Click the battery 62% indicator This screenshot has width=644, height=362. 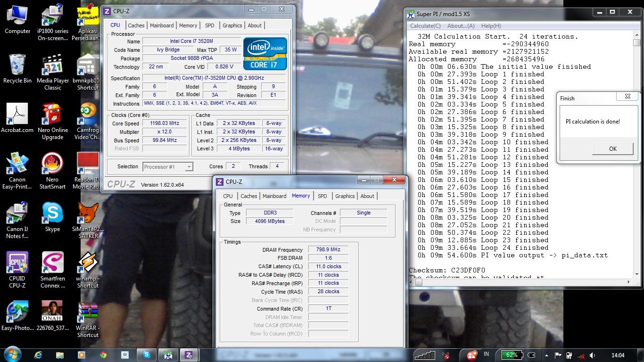pyautogui.click(x=512, y=355)
